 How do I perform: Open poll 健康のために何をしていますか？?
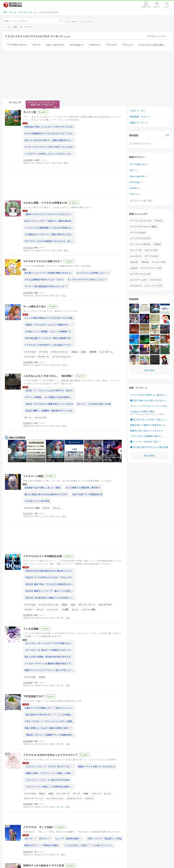[146, 431]
